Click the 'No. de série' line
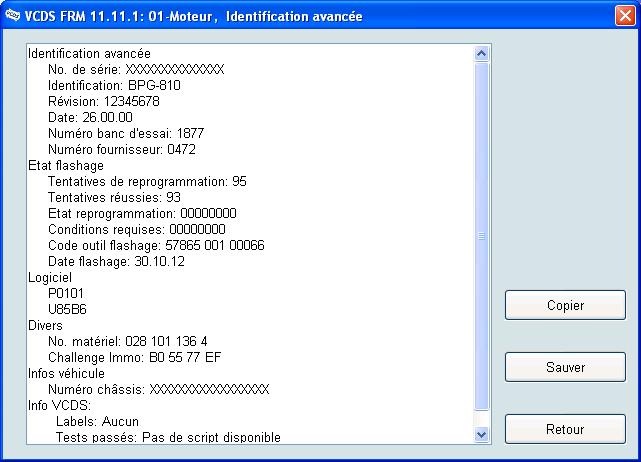Screen dimensions: 641x462 136,70
